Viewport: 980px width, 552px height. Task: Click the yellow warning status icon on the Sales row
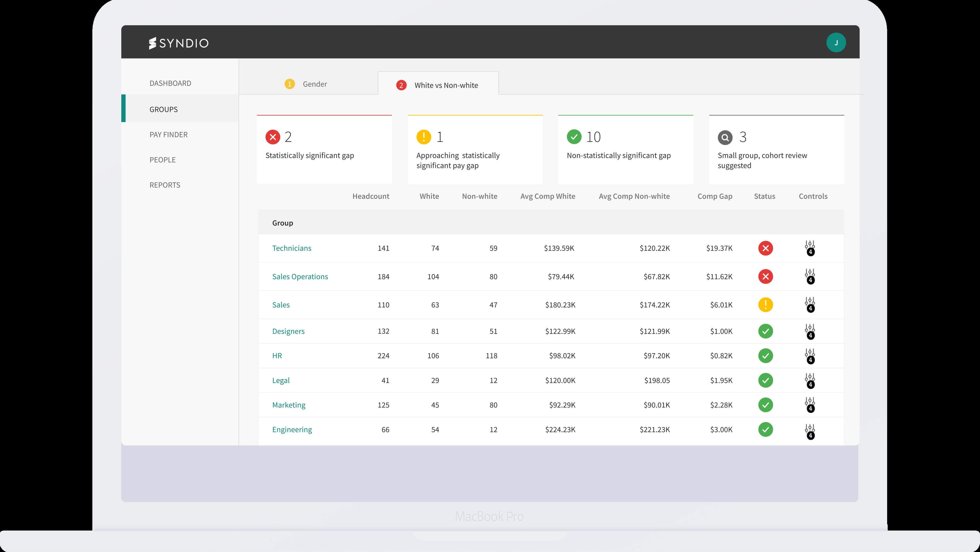766,304
